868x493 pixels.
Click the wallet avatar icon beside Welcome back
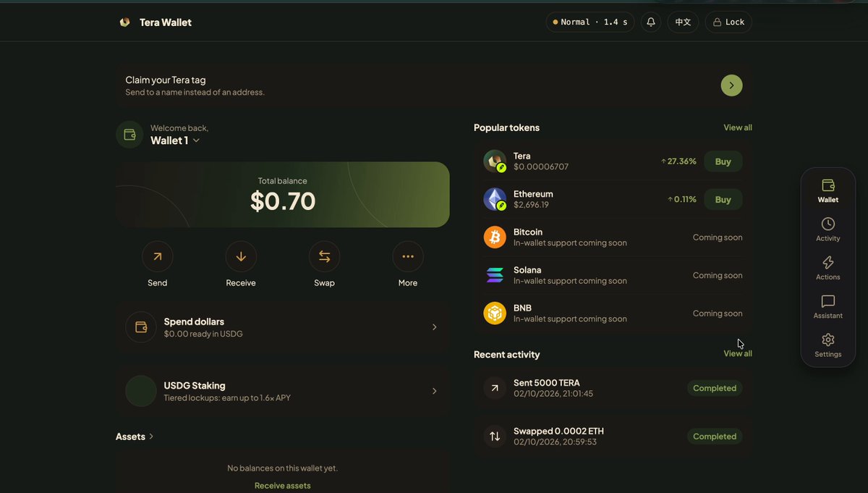tap(130, 135)
